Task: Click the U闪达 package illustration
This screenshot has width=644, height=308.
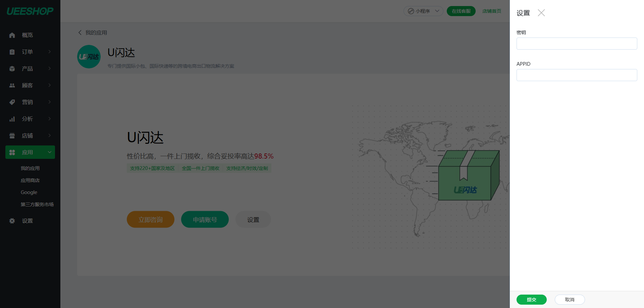Action: click(469, 175)
